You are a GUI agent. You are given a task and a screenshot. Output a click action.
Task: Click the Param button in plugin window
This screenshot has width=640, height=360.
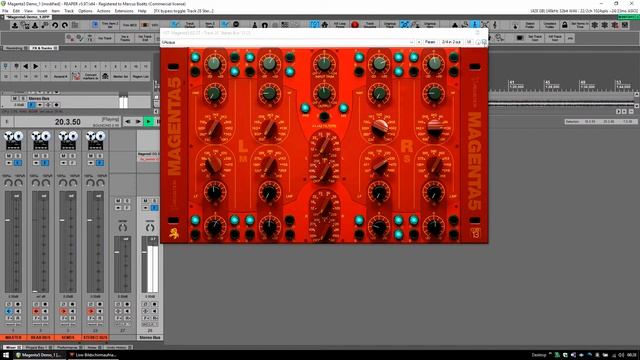(430, 42)
